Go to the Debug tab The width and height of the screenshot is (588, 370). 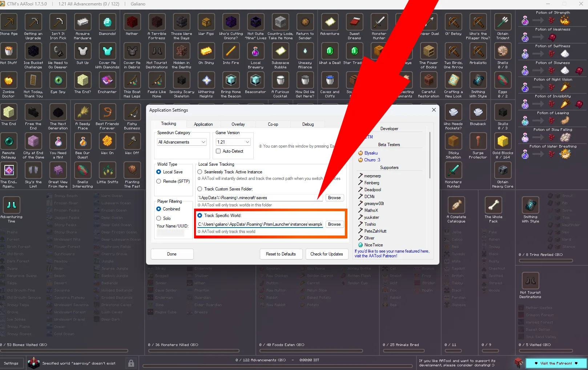308,124
